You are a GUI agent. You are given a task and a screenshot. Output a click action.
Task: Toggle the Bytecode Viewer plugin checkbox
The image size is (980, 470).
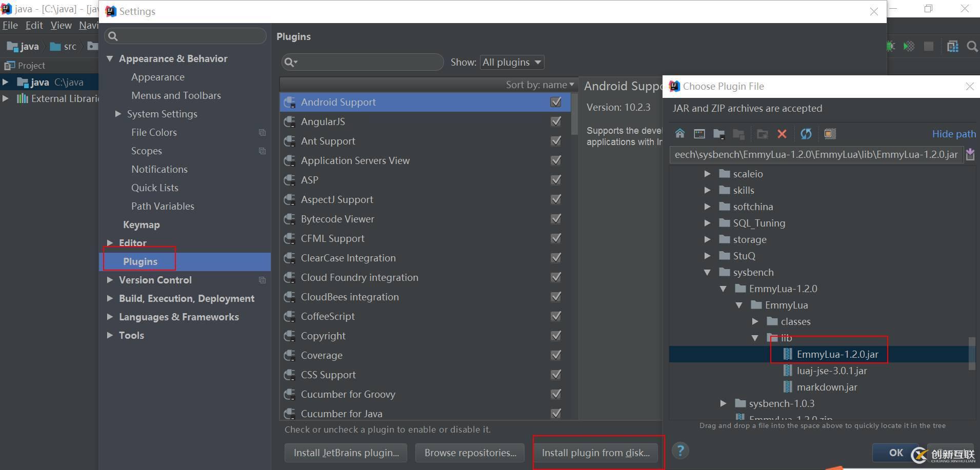555,219
